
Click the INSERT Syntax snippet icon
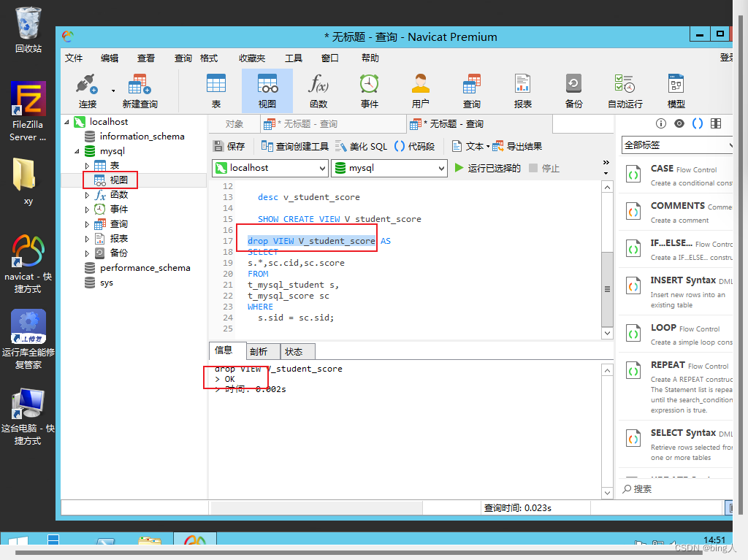tap(633, 286)
